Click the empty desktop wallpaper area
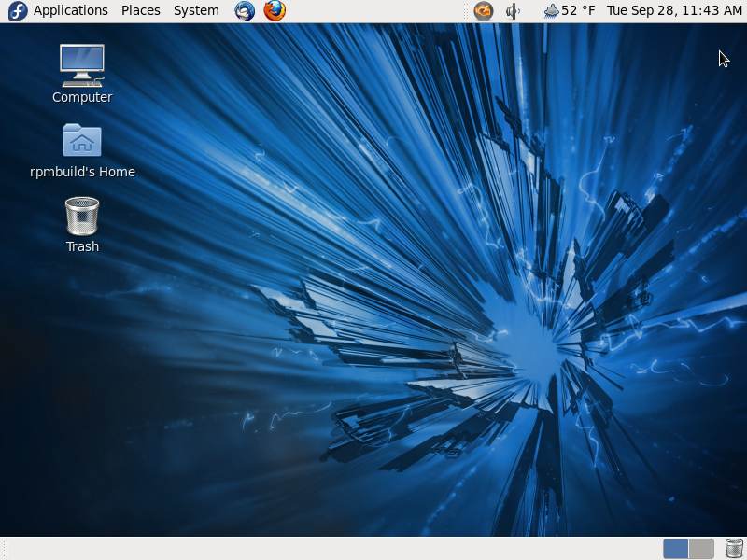The image size is (747, 560). pyautogui.click(x=373, y=373)
